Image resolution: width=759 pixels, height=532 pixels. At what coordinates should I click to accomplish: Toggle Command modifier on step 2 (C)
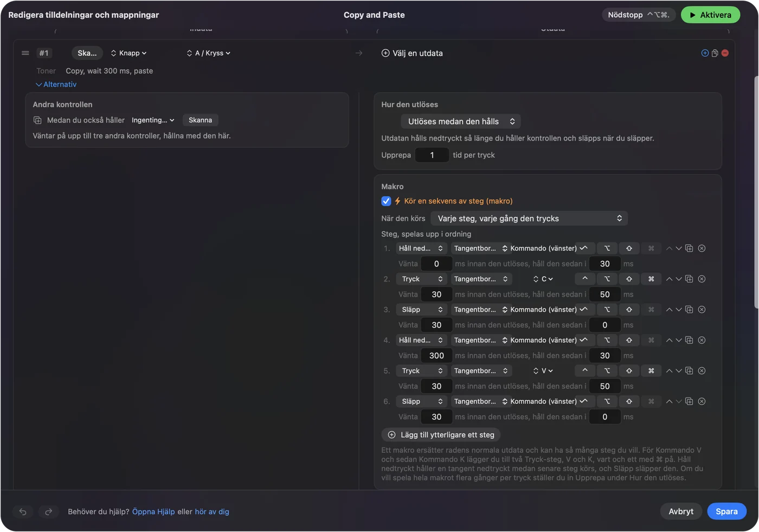651,279
